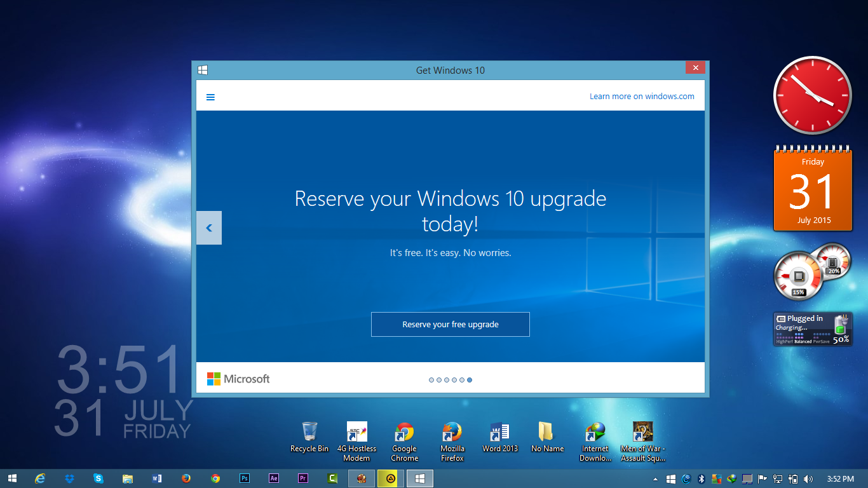Open Skype from the taskbar

tap(98, 478)
